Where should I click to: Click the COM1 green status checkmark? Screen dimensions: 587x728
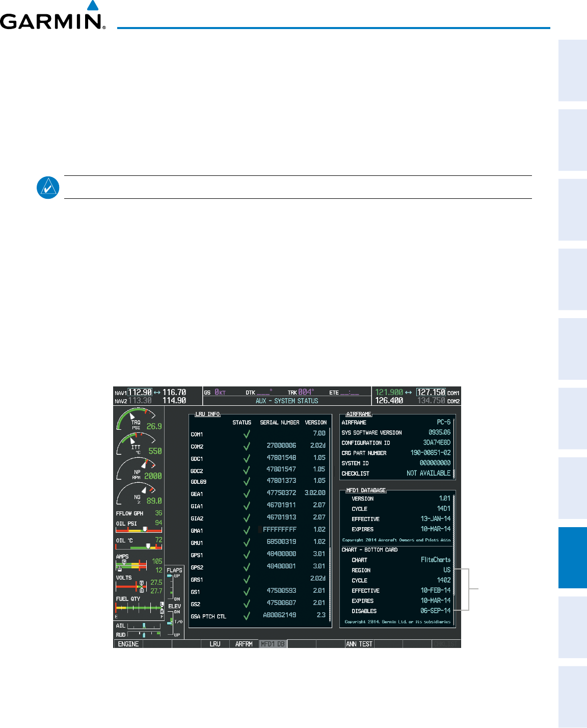[x=247, y=434]
